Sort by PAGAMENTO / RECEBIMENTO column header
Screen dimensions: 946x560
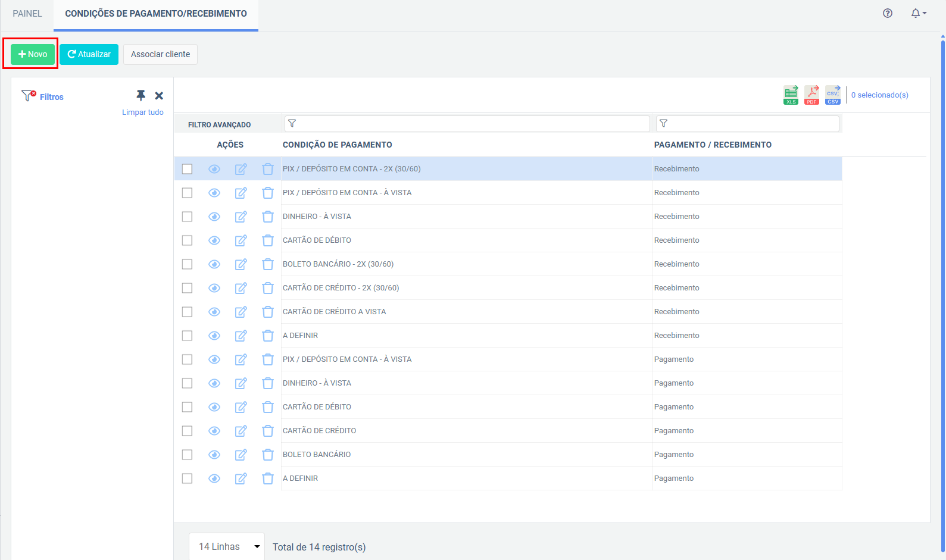[x=713, y=145]
